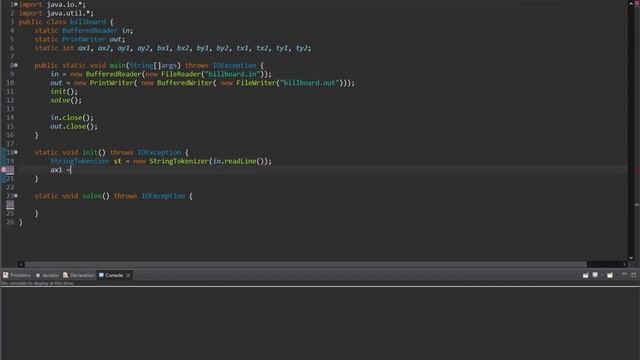Click line number 12 in the gutter
The width and height of the screenshot is (640, 360).
[10, 100]
